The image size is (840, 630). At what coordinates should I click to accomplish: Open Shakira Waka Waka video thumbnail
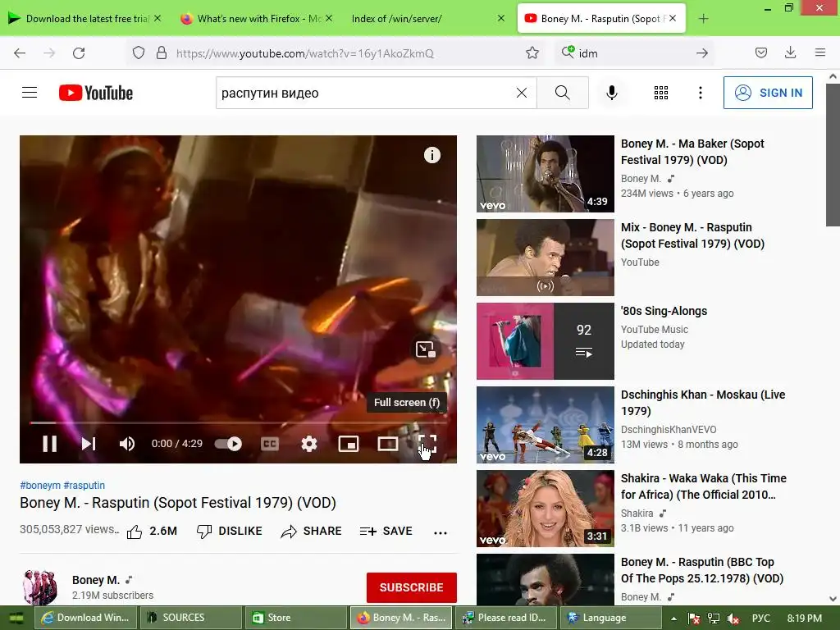click(546, 509)
